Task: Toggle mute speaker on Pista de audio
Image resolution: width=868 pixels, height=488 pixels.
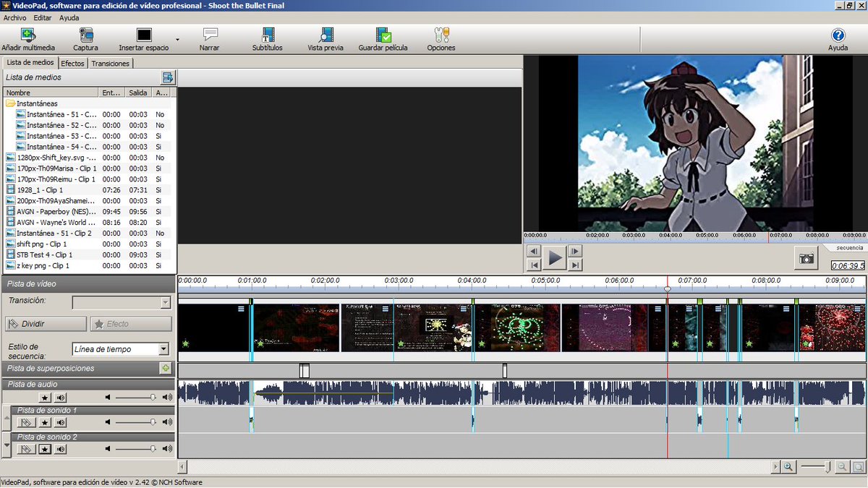Action: [x=61, y=397]
